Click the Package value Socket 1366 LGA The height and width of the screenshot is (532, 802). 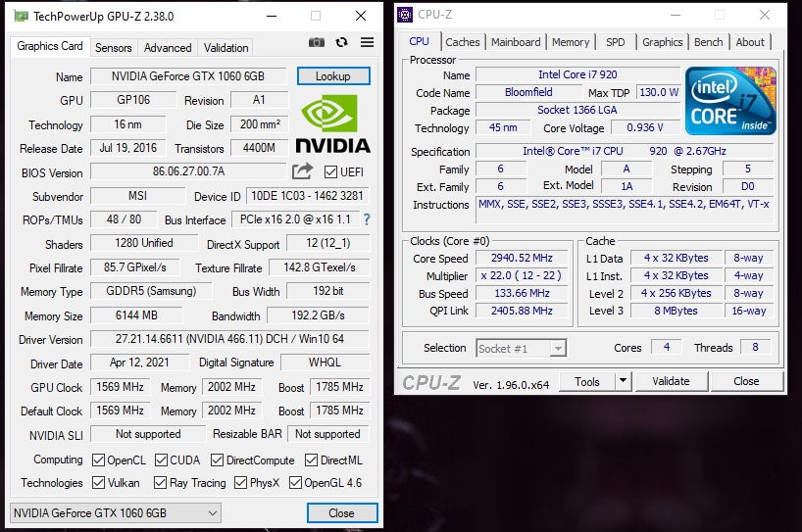pyautogui.click(x=578, y=110)
